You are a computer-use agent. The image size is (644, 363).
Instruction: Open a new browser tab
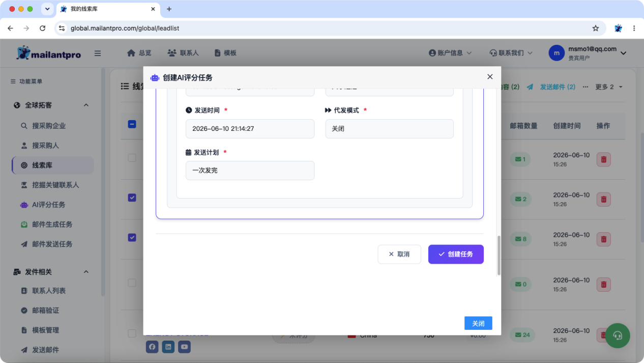(x=169, y=9)
